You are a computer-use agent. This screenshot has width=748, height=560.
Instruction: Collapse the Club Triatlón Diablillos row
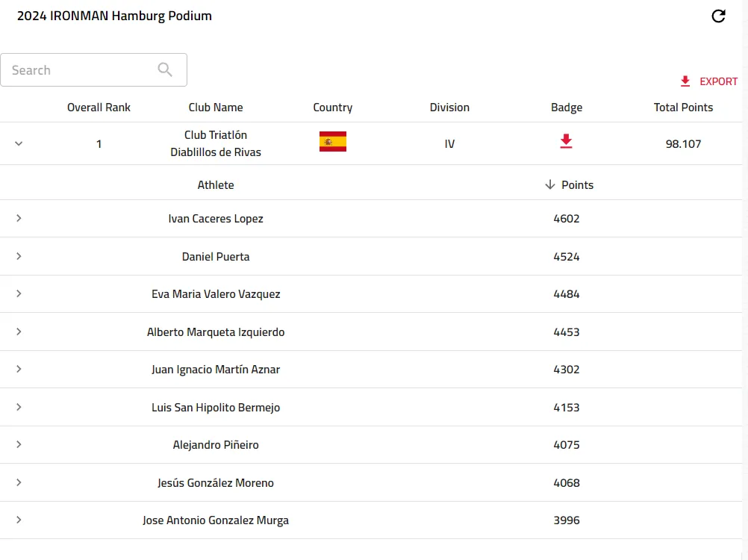(x=19, y=143)
